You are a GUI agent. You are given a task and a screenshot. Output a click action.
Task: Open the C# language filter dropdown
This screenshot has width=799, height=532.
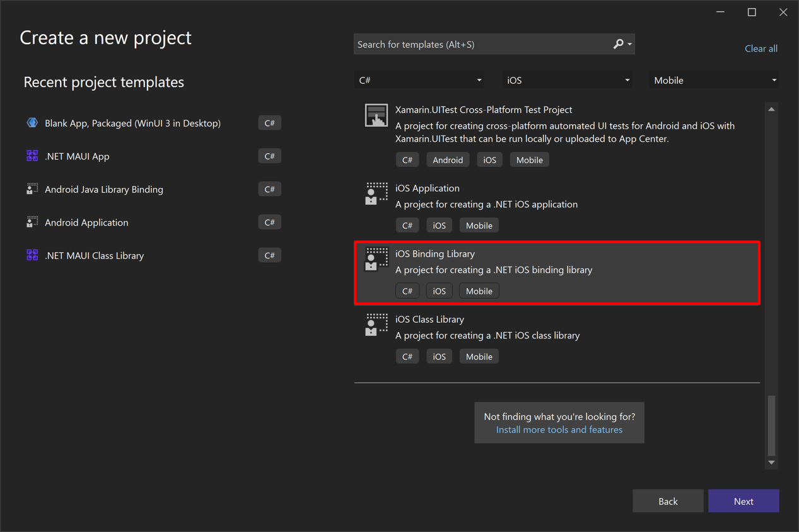coord(421,80)
